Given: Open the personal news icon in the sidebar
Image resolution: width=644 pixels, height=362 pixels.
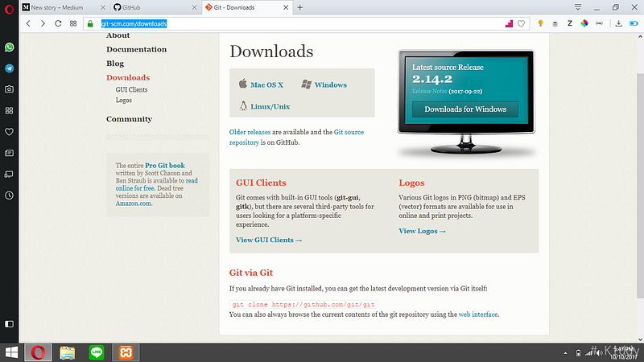Looking at the screenshot, I should click(x=9, y=153).
